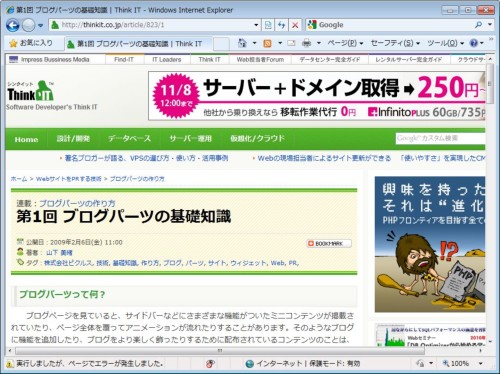Open the 連載 ブログパーツの作り方 series link

77,203
